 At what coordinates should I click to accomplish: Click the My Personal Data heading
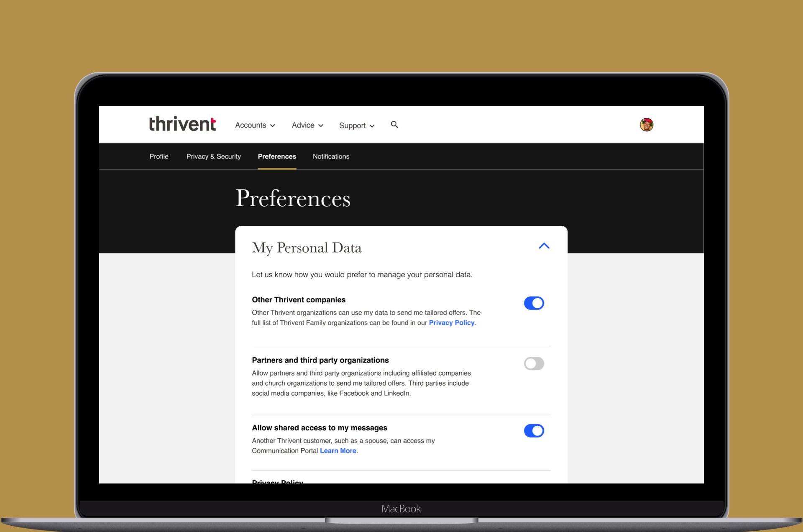tap(307, 248)
